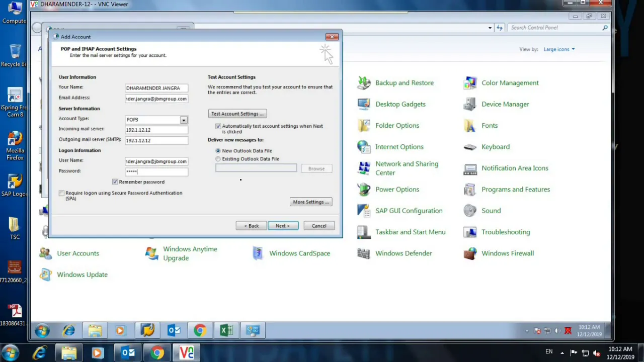Click More Settings button
The width and height of the screenshot is (644, 362).
click(311, 202)
